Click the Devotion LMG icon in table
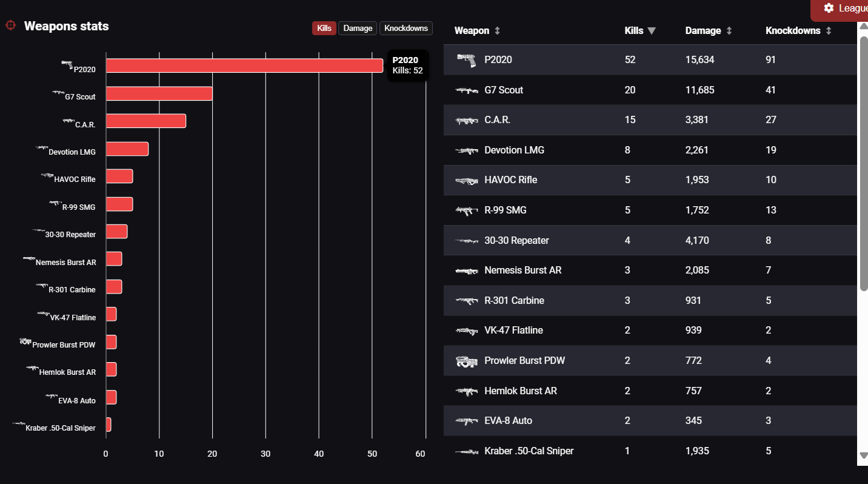This screenshot has width=868, height=484. (x=466, y=150)
